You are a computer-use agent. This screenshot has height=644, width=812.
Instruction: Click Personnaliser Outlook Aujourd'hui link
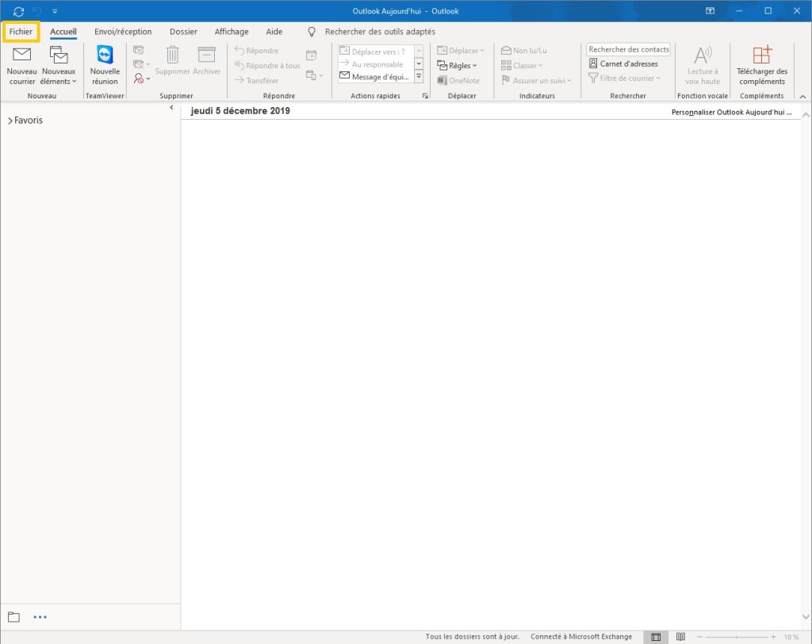pos(731,112)
